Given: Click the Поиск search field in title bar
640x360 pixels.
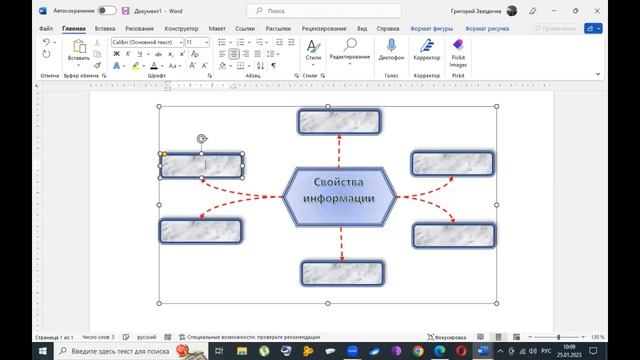Looking at the screenshot, I should [x=324, y=11].
